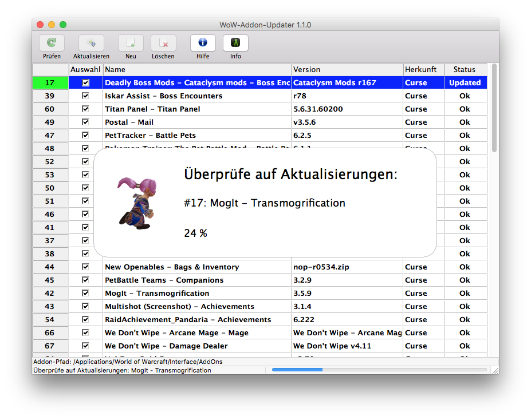Toggle the Multishot (Screenshot) checkbox
Image resolution: width=531 pixels, height=420 pixels.
[x=85, y=306]
